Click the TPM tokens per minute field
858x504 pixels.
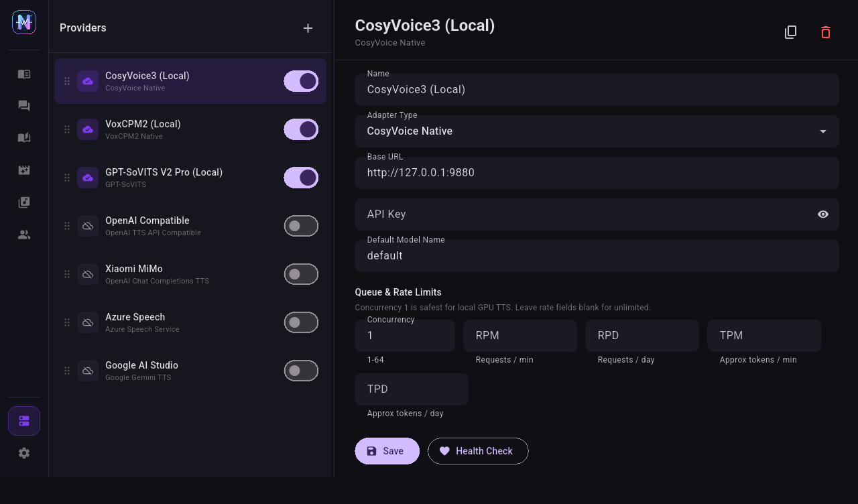point(764,336)
